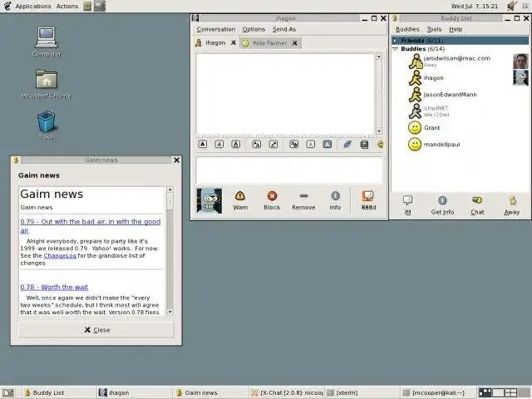Click the smaller font size icon
The height and width of the screenshot is (399, 532).
273,145
